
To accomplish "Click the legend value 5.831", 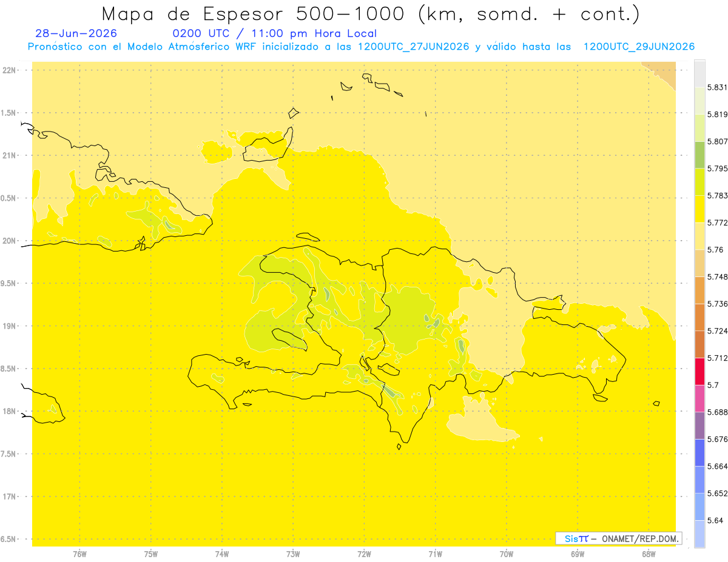I will [717, 87].
